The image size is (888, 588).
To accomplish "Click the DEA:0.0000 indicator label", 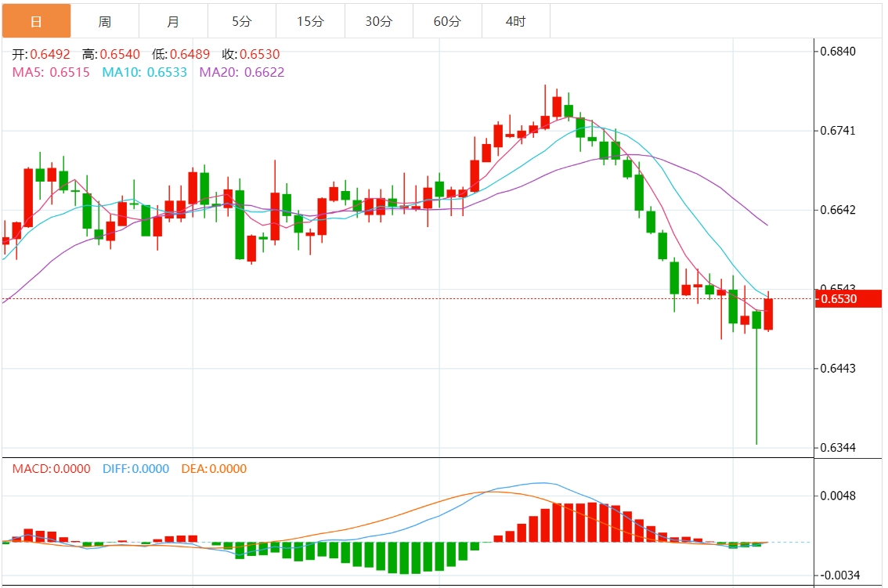I will [214, 469].
